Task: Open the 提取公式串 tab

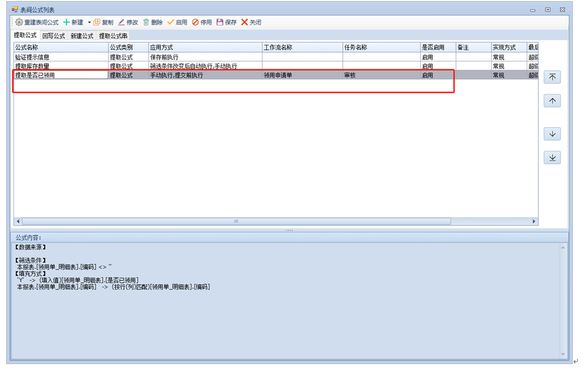Action: click(112, 36)
